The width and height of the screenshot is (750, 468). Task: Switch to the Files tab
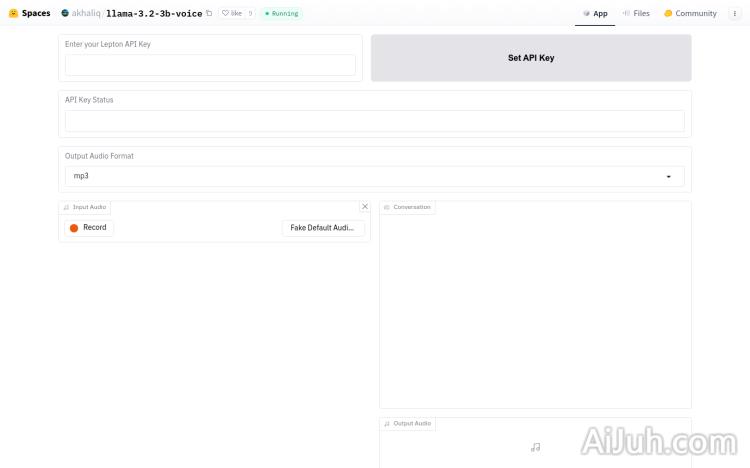(x=635, y=13)
